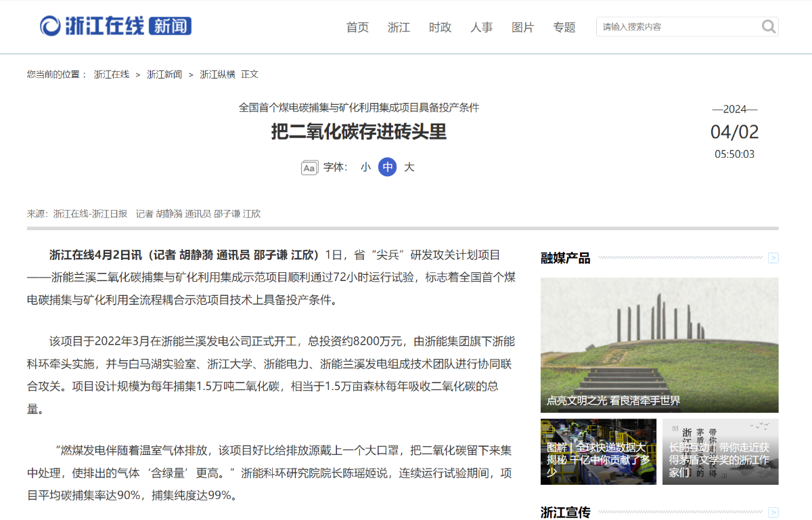
Task: Open the 专题 navigation item
Action: coord(564,27)
